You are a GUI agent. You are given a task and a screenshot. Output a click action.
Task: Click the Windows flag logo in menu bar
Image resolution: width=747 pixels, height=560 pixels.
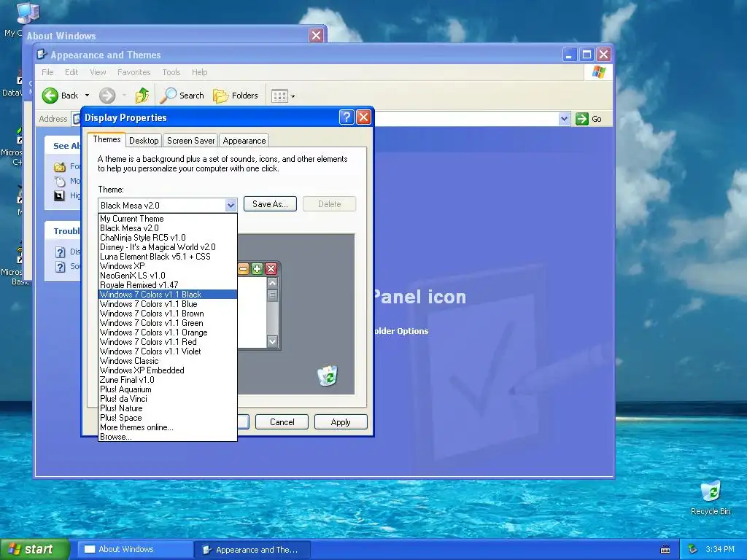pyautogui.click(x=598, y=72)
